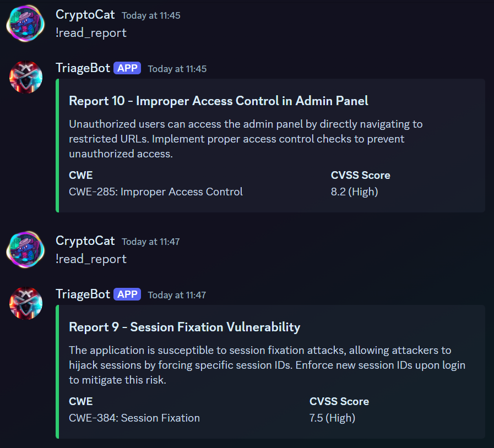Click the Today at 11:45 timestamp
This screenshot has width=494, height=448.
150,15
